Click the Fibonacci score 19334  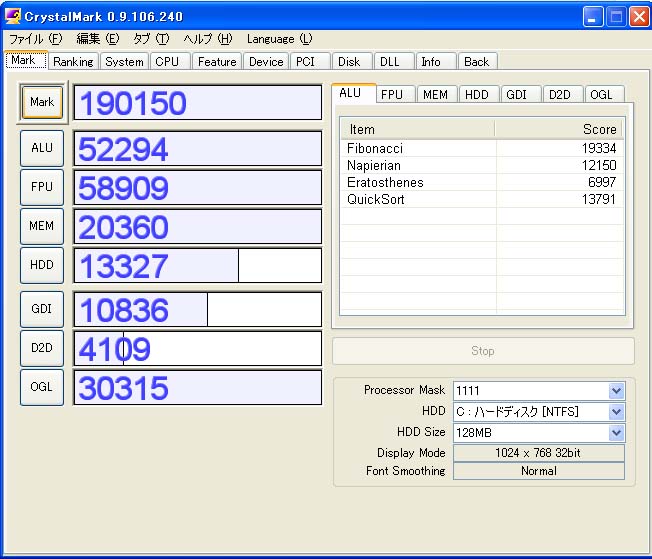coord(599,148)
